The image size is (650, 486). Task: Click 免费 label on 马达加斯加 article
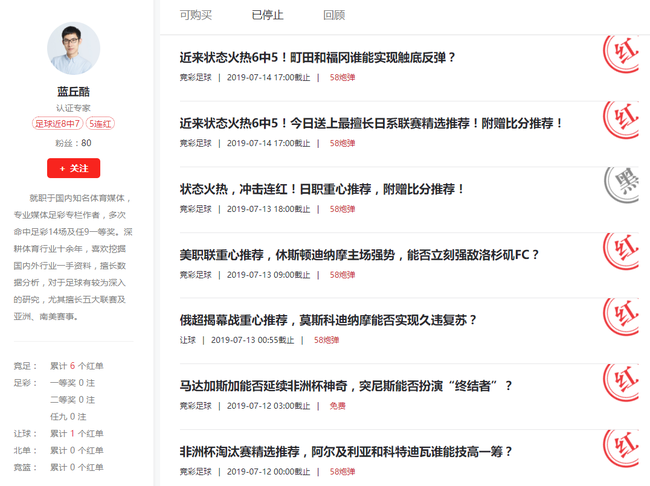[x=337, y=406]
